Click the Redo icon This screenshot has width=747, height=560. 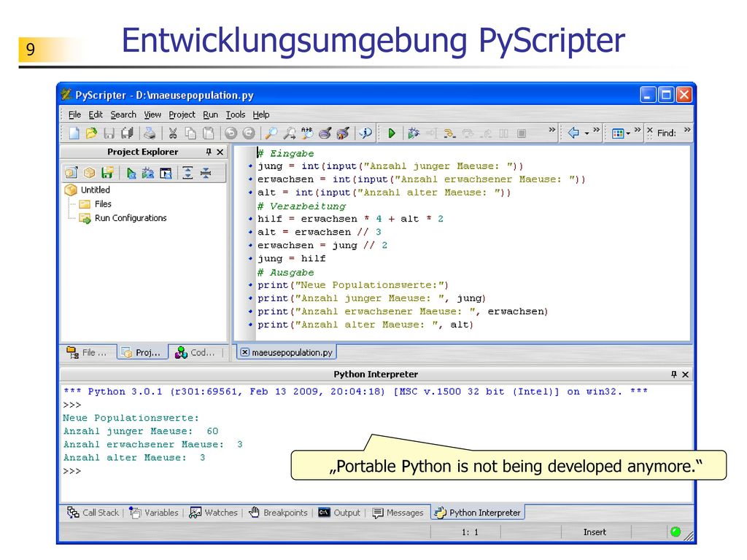pyautogui.click(x=249, y=133)
